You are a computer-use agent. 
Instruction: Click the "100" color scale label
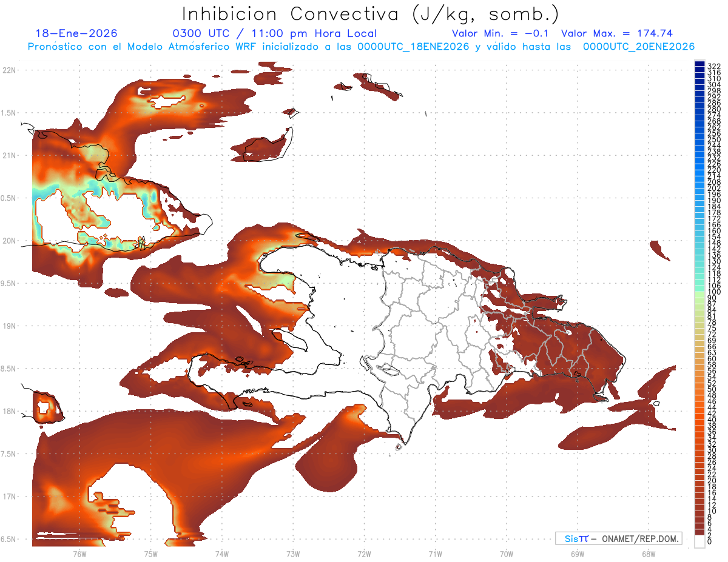click(713, 292)
